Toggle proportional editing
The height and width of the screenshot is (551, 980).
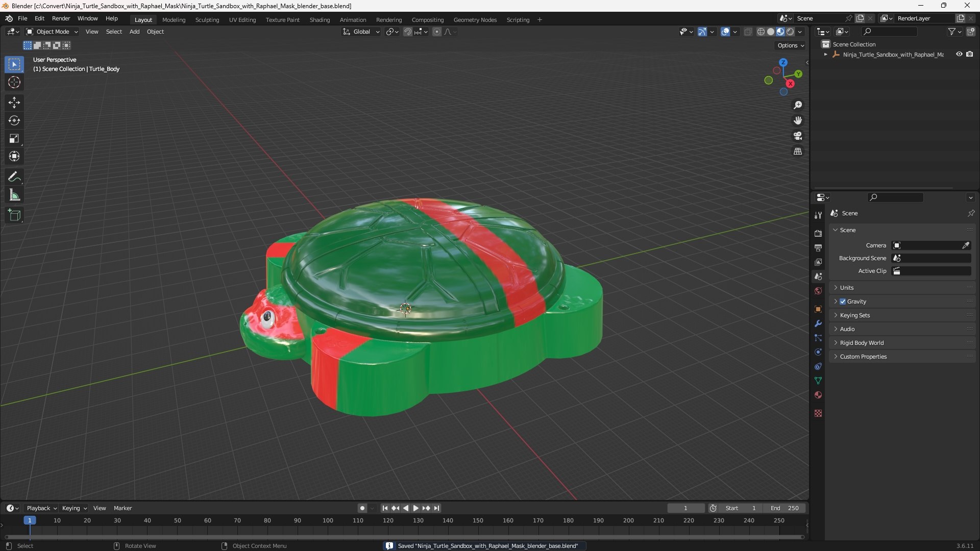pos(437,32)
